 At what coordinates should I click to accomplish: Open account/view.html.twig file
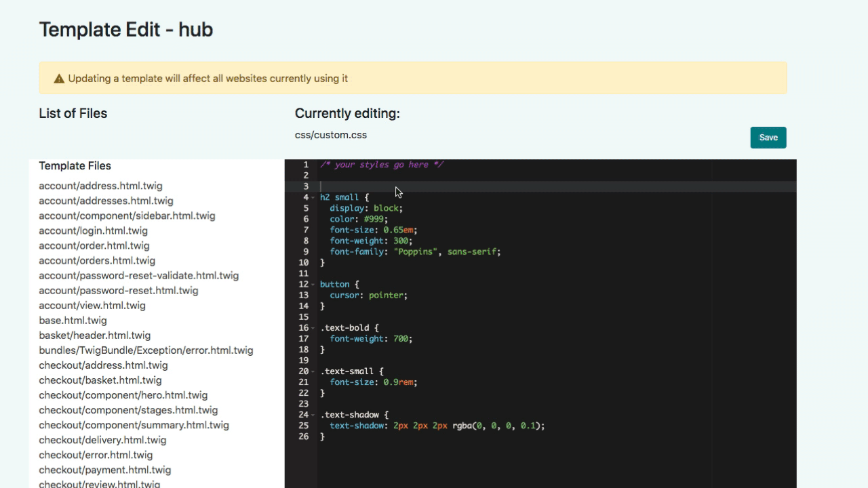(92, 305)
